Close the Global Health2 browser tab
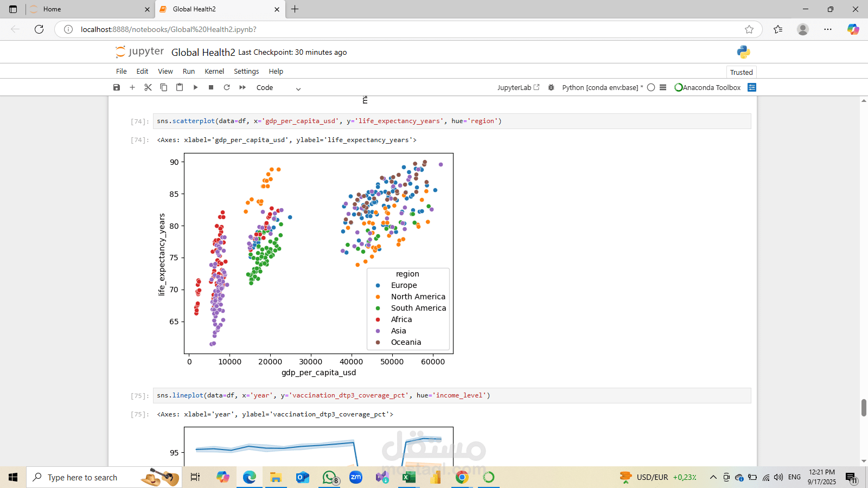Image resolution: width=868 pixels, height=488 pixels. pyautogui.click(x=277, y=9)
